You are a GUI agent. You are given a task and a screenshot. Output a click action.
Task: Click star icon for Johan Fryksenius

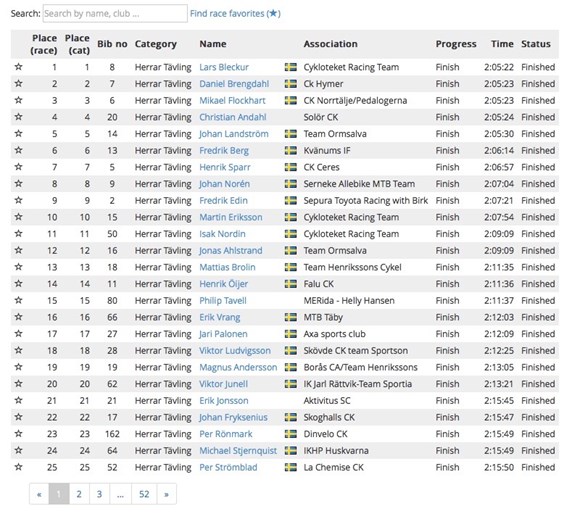click(x=18, y=417)
